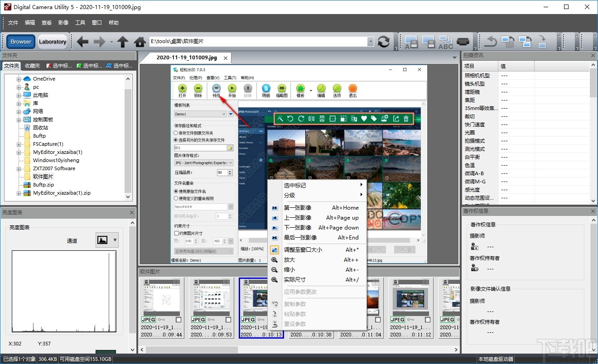
Task: Click the second image-resize toolbar icon
Action: click(429, 42)
